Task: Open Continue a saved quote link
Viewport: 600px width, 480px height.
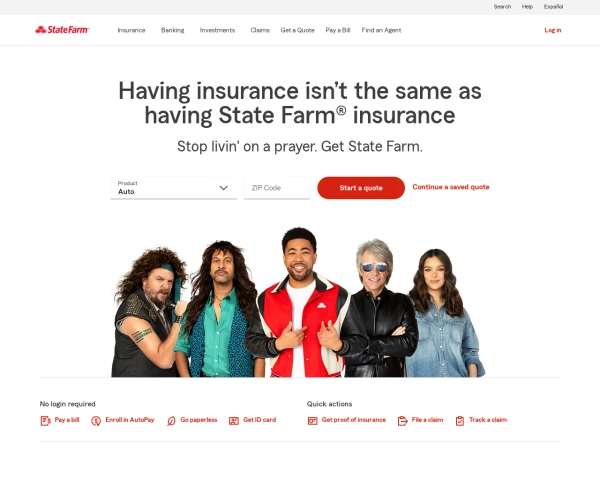Action: tap(451, 187)
